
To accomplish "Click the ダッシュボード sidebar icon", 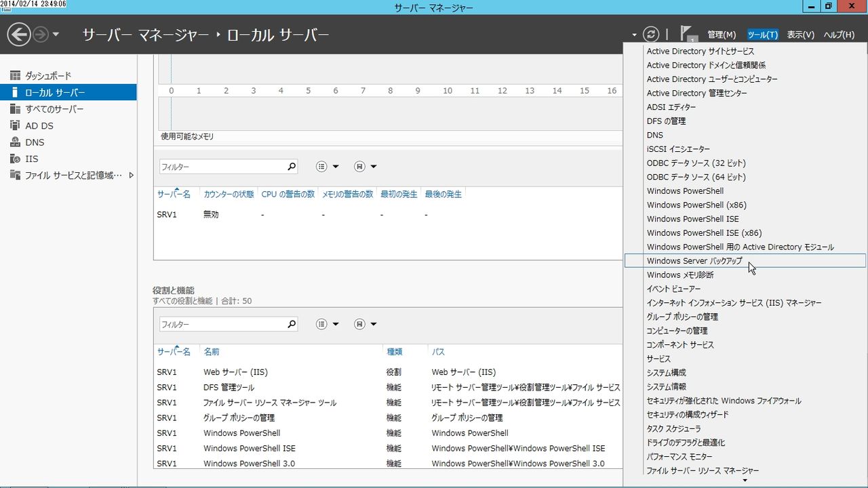I will [15, 76].
